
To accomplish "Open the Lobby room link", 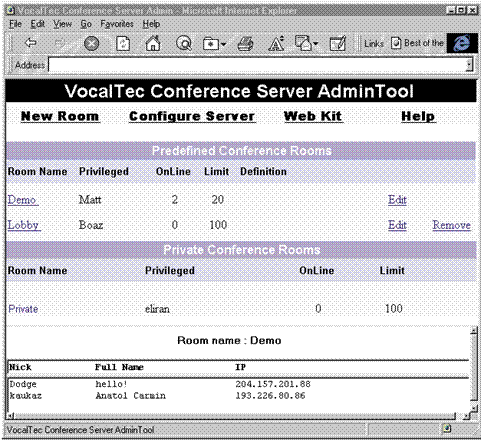I will coord(24,225).
